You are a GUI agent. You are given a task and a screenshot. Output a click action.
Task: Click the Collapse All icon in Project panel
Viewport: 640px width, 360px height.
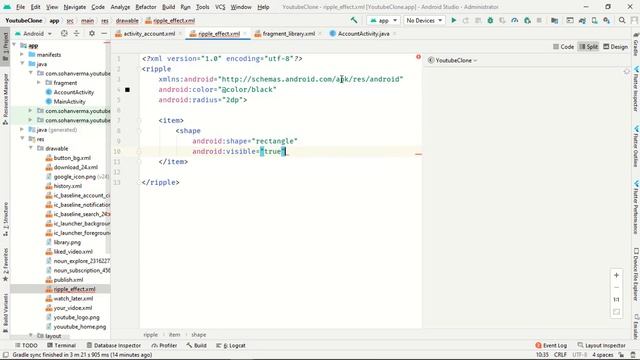[76, 33]
